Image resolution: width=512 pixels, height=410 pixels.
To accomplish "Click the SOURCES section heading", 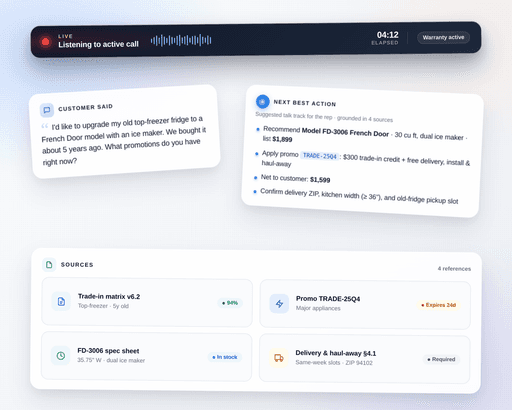I will tap(77, 265).
